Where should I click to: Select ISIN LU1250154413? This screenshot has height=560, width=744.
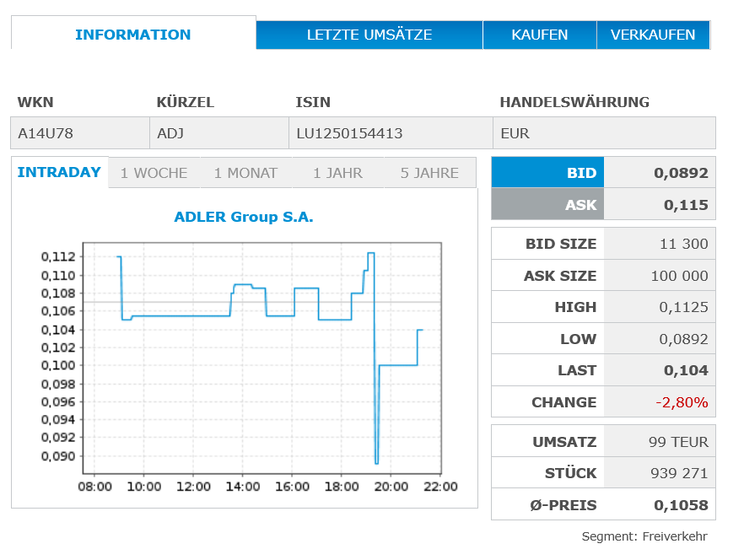coord(349,133)
